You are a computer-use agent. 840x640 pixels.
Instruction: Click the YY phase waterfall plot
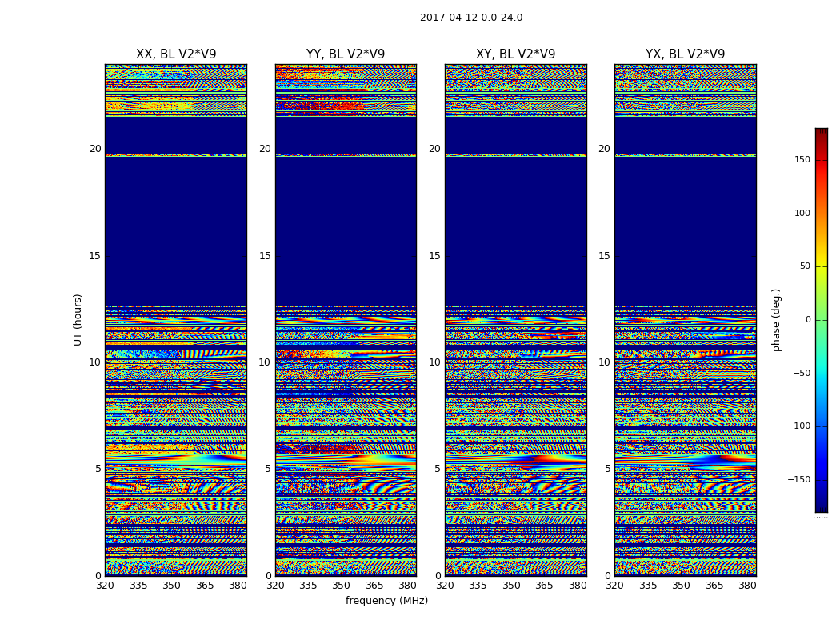coord(346,320)
